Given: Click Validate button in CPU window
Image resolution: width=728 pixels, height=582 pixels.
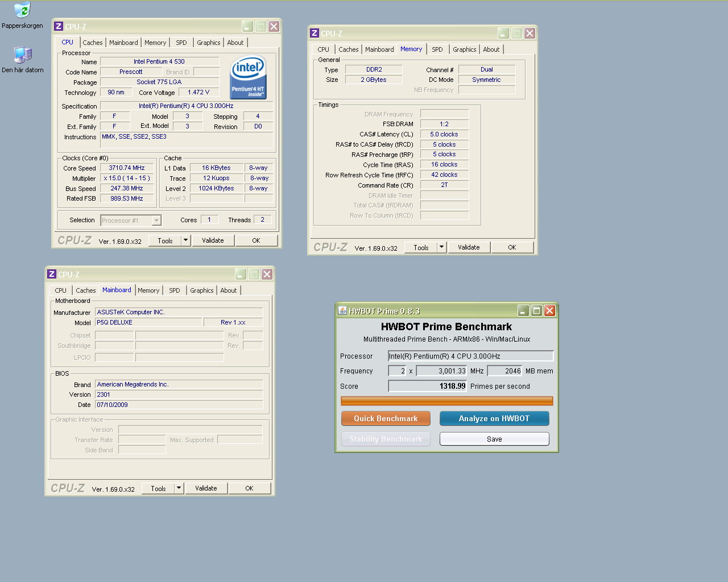Looking at the screenshot, I should (213, 240).
